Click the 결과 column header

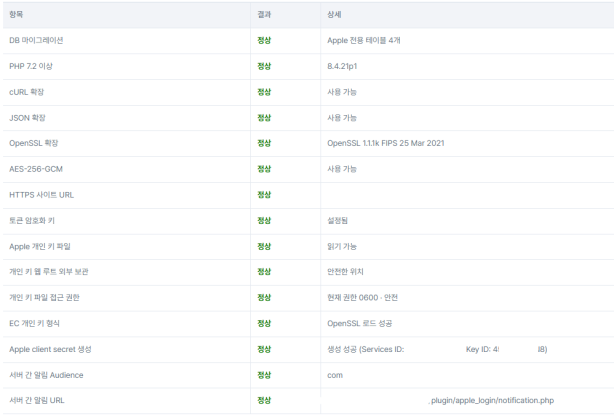click(x=264, y=14)
